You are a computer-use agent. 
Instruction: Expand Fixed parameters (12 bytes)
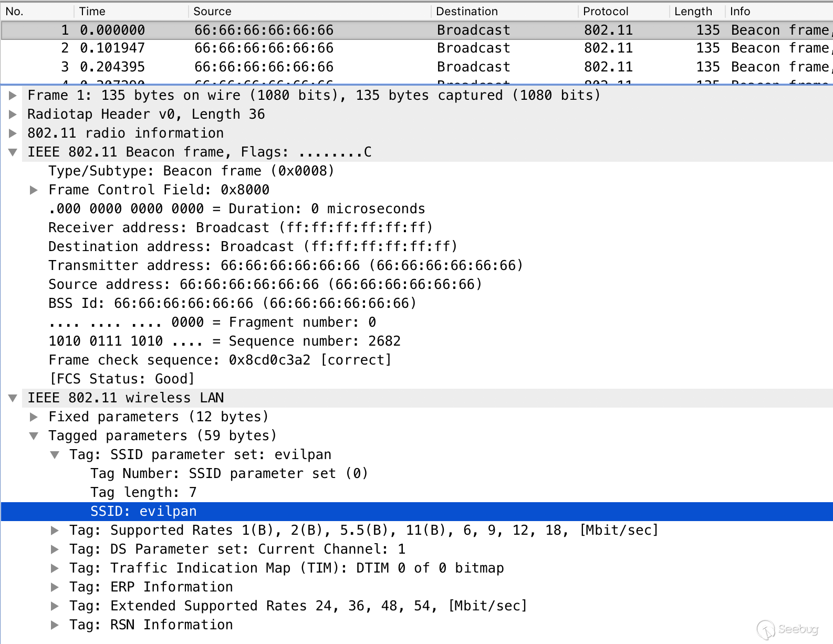pyautogui.click(x=34, y=417)
